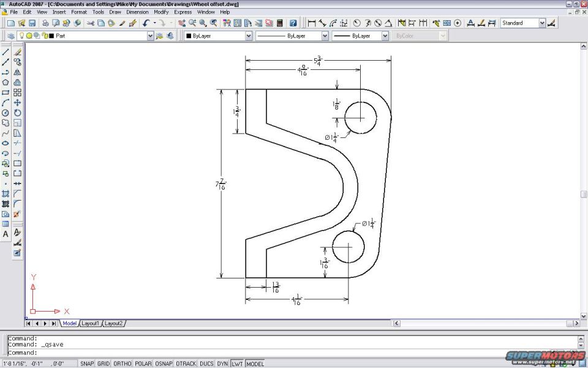Select the Polygon draw tool
The width and height of the screenshot is (588, 368).
coord(6,82)
